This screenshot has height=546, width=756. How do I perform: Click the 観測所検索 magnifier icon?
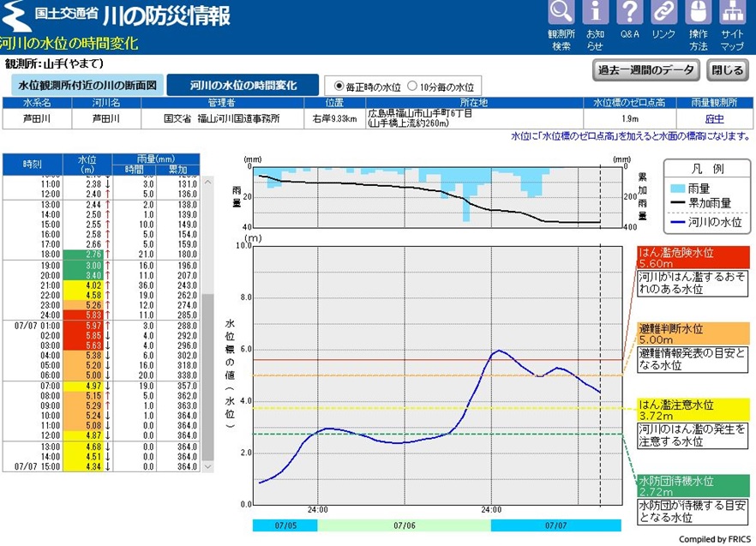point(561,13)
